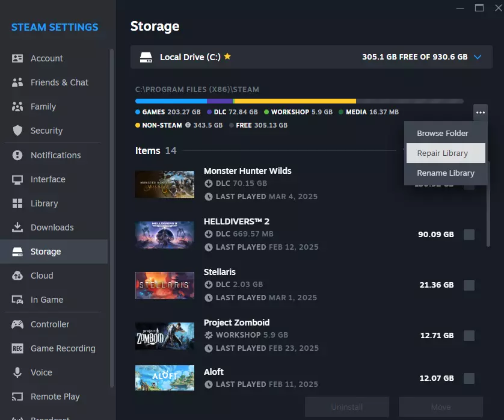
Task: Open Account settings via its icon
Action: [x=17, y=58]
